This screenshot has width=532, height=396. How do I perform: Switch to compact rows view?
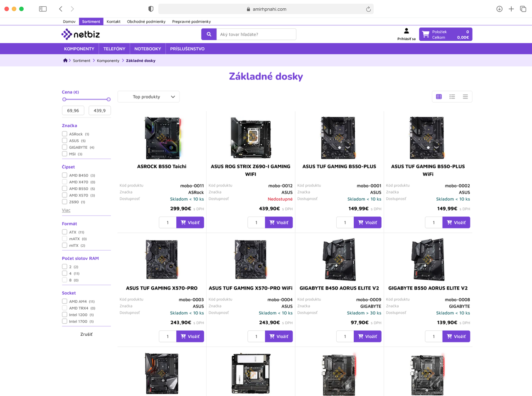tap(465, 97)
